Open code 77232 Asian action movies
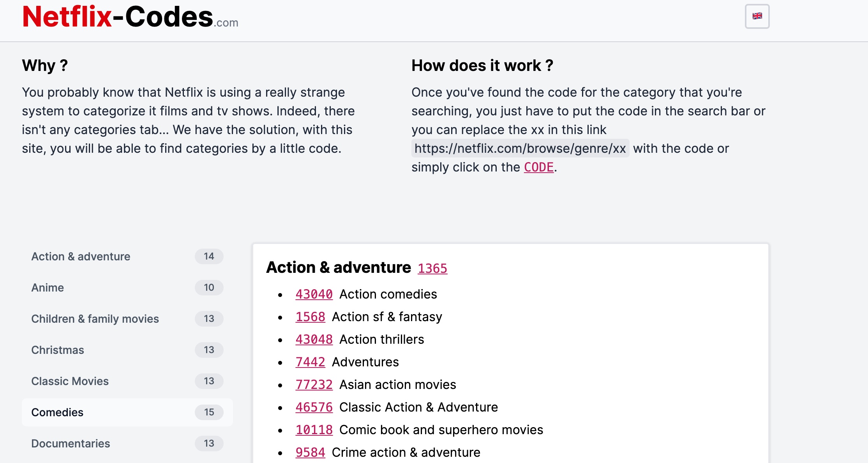 (x=314, y=385)
